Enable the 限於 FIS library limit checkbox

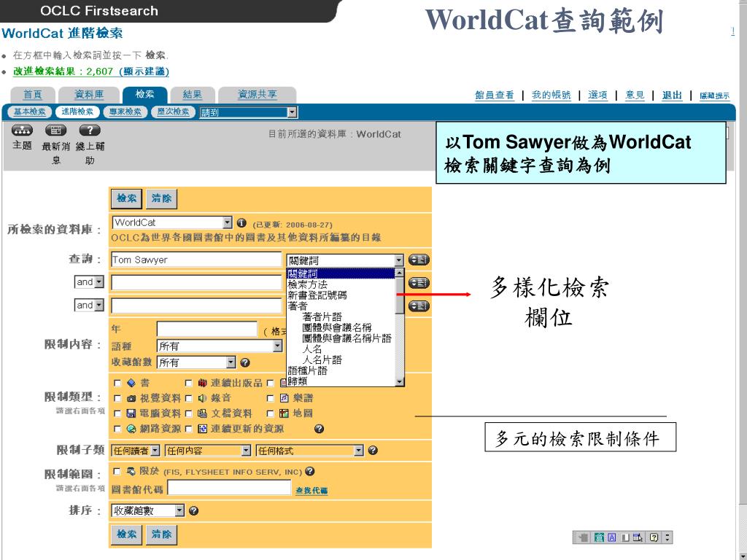(x=117, y=471)
